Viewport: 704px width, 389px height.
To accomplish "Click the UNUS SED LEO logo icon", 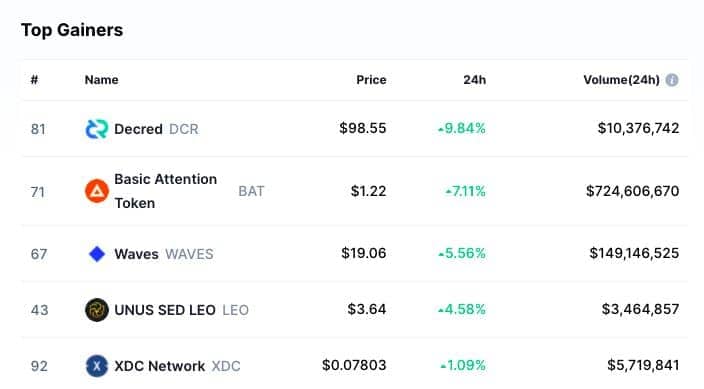I will (97, 310).
